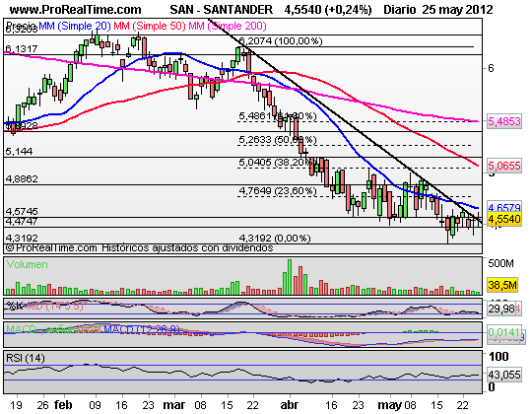Image resolution: width=532 pixels, height=414 pixels.
Task: Click the 43,055 RSI value tag
Action: [504, 375]
